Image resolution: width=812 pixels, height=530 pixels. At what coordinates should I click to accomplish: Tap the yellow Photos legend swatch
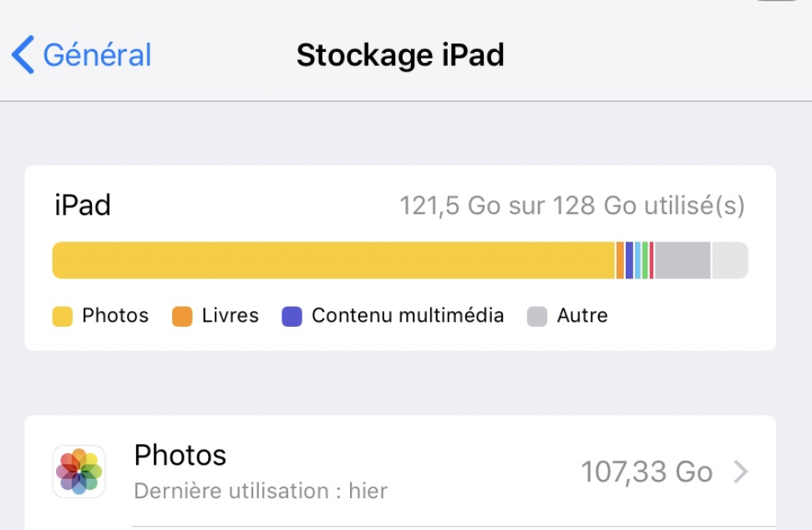click(x=63, y=316)
